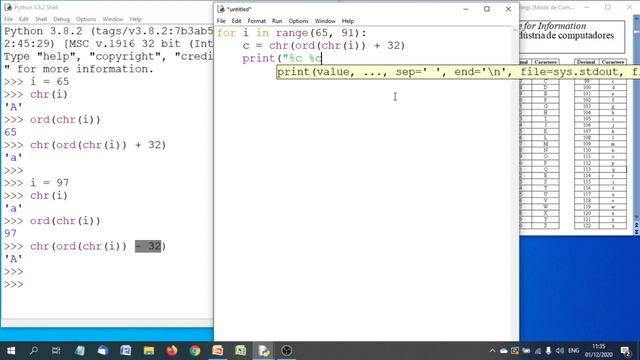Viewport: 640px width, 360px height.
Task: Open File menu in untitled editor
Action: (221, 21)
